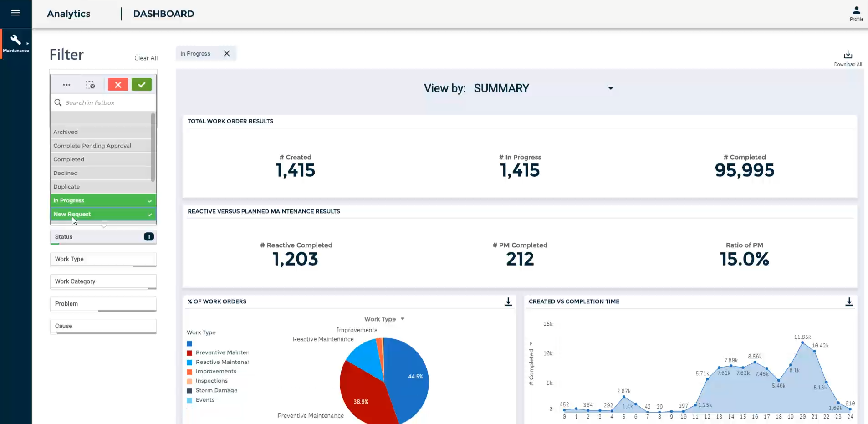Deselect the New Request status option
Image resolution: width=868 pixels, height=424 pixels.
102,214
